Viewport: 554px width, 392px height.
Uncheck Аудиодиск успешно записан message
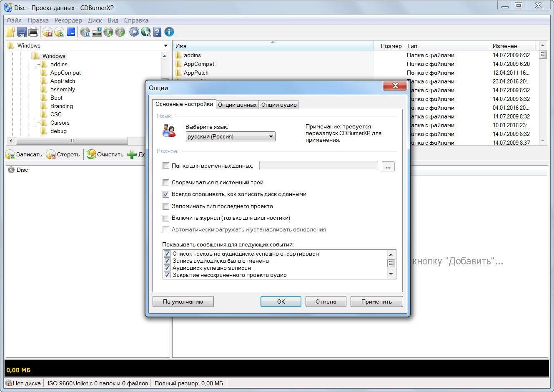click(x=167, y=268)
